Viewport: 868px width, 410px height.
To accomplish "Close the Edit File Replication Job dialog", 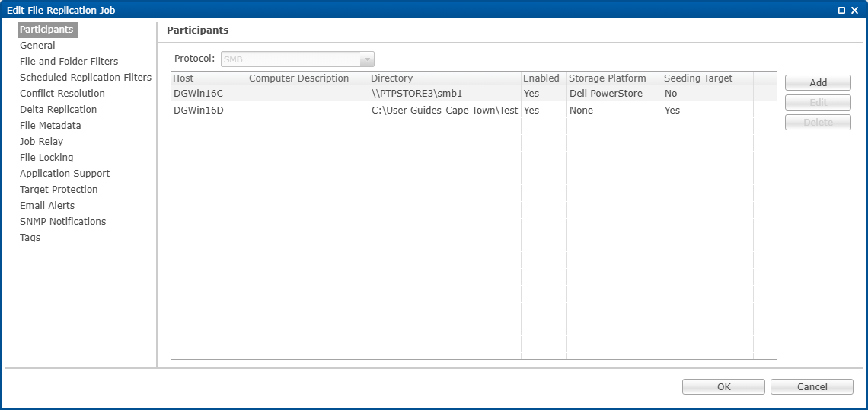I will pos(855,11).
